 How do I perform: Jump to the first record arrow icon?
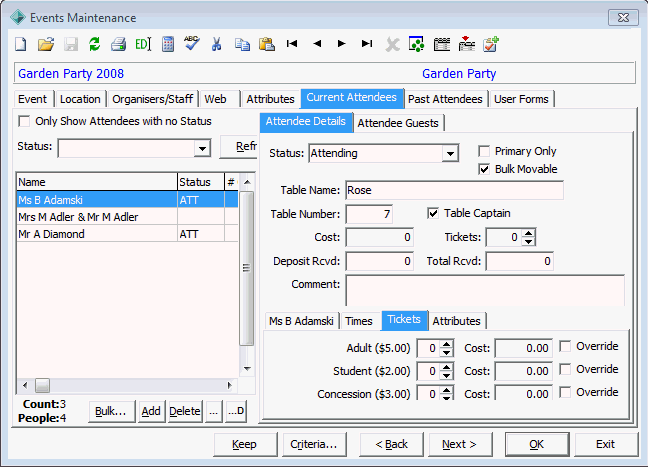pos(292,43)
